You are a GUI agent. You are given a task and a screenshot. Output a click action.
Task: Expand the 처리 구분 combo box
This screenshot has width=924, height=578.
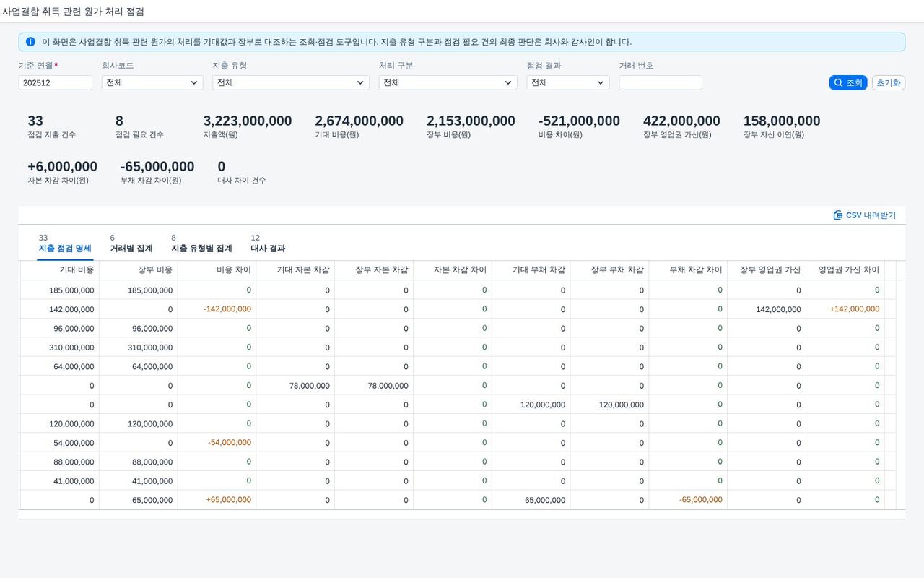448,82
